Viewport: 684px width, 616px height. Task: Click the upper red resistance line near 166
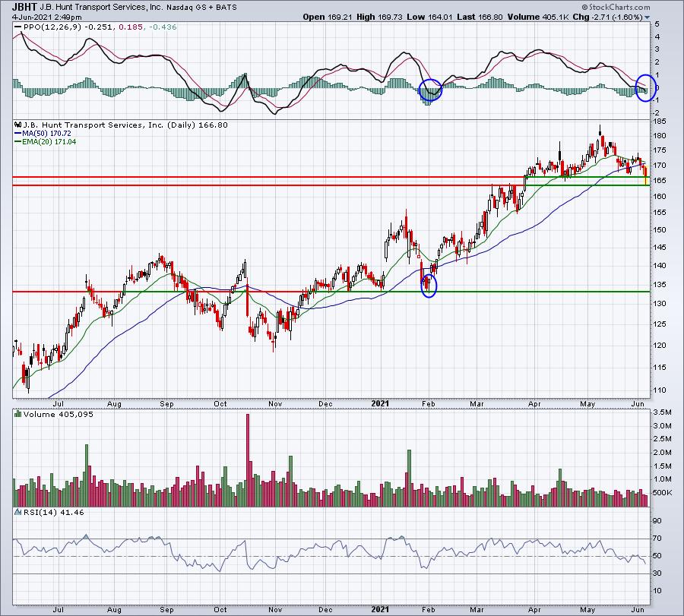(x=331, y=177)
